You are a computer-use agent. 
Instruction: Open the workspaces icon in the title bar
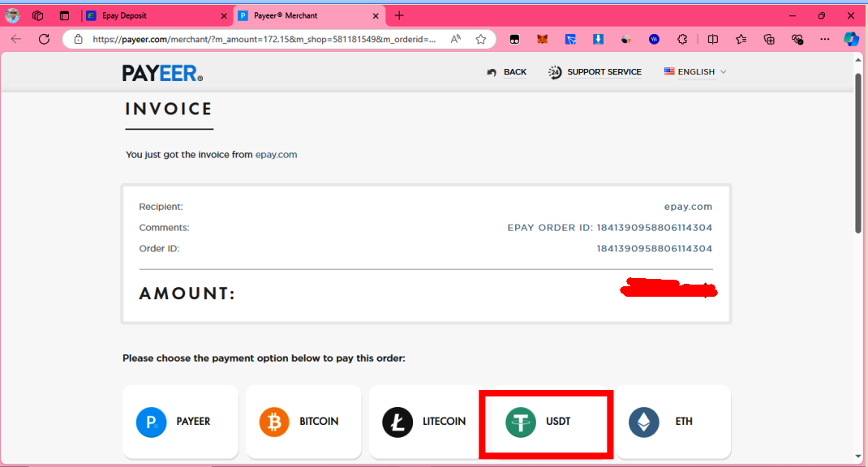pos(37,15)
